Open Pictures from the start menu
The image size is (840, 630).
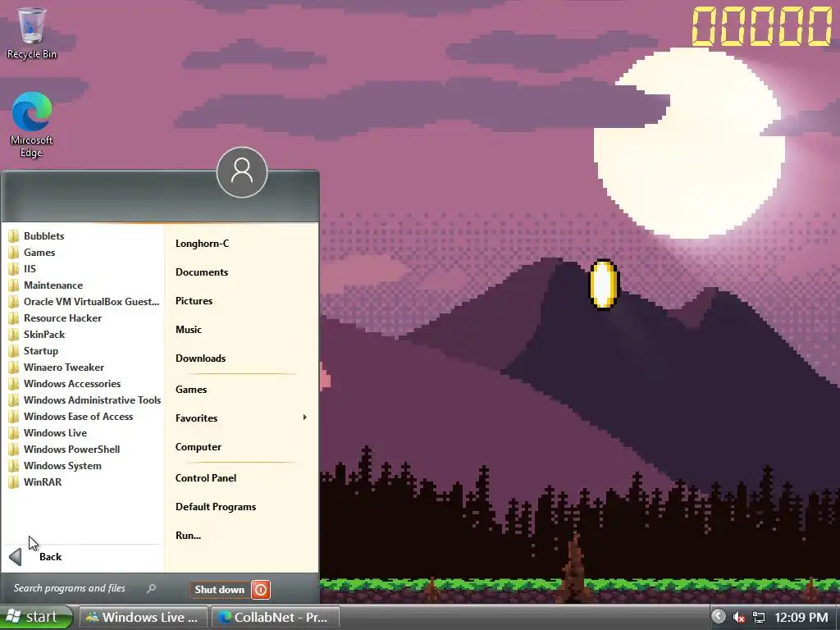point(194,301)
